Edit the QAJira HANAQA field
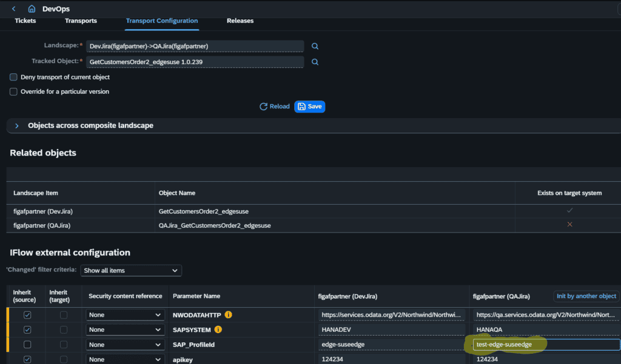The height and width of the screenshot is (364, 621). (x=546, y=329)
